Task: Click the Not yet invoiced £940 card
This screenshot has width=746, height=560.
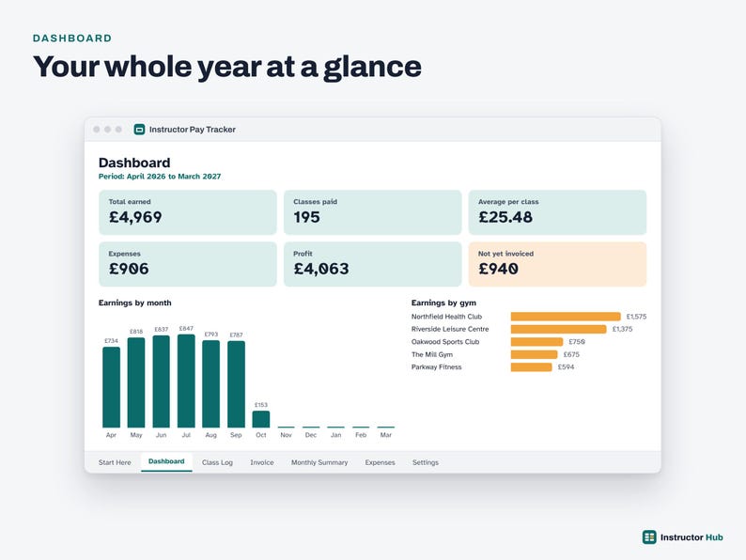Action: click(x=557, y=264)
